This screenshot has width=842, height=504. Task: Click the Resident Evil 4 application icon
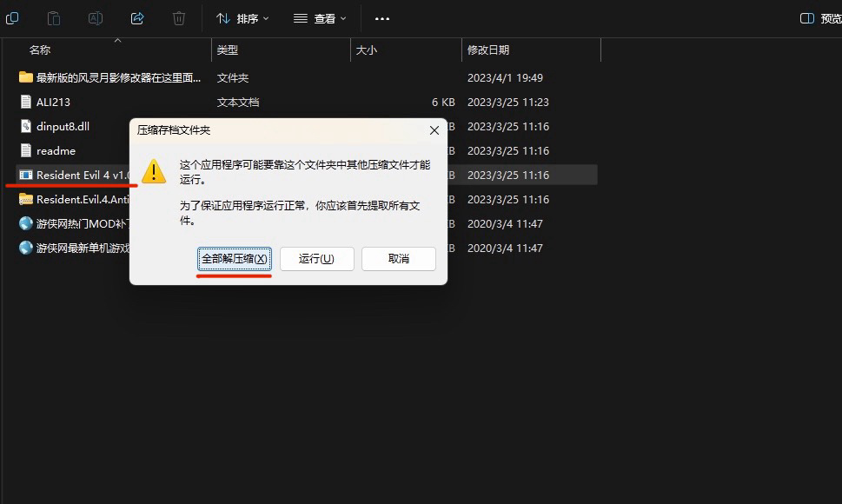click(26, 175)
